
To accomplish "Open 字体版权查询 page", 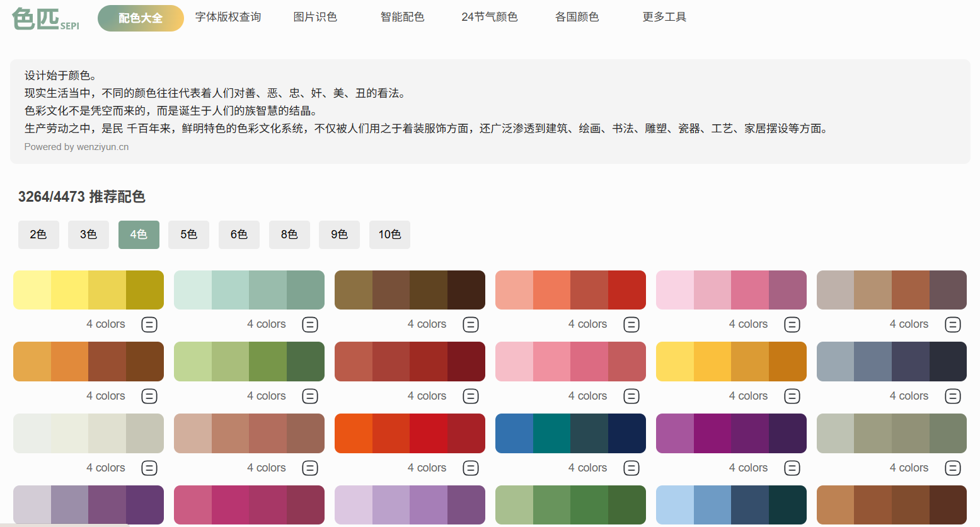I will tap(228, 17).
